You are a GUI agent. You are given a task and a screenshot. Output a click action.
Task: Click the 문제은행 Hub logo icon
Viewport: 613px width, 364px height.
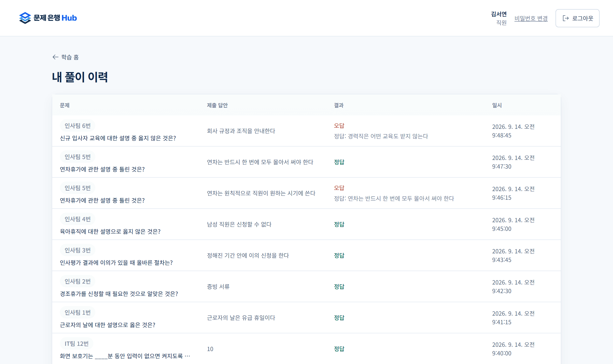pyautogui.click(x=25, y=18)
